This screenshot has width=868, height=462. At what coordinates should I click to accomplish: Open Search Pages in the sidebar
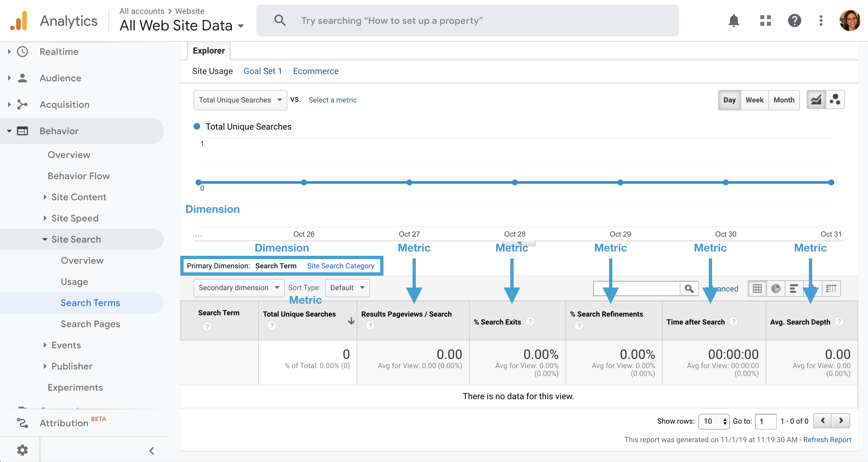(90, 324)
